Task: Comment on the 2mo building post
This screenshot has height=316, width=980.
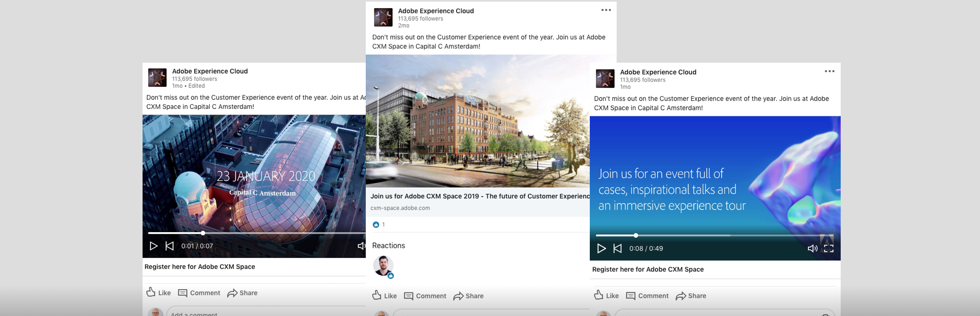Action: coord(425,296)
